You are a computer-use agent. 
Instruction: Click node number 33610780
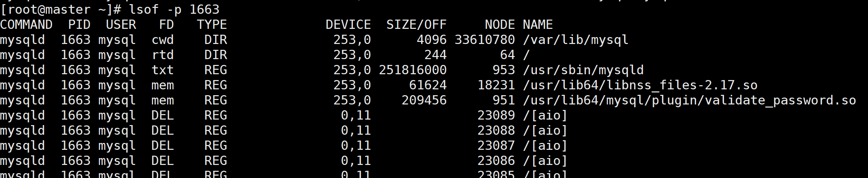pyautogui.click(x=484, y=40)
